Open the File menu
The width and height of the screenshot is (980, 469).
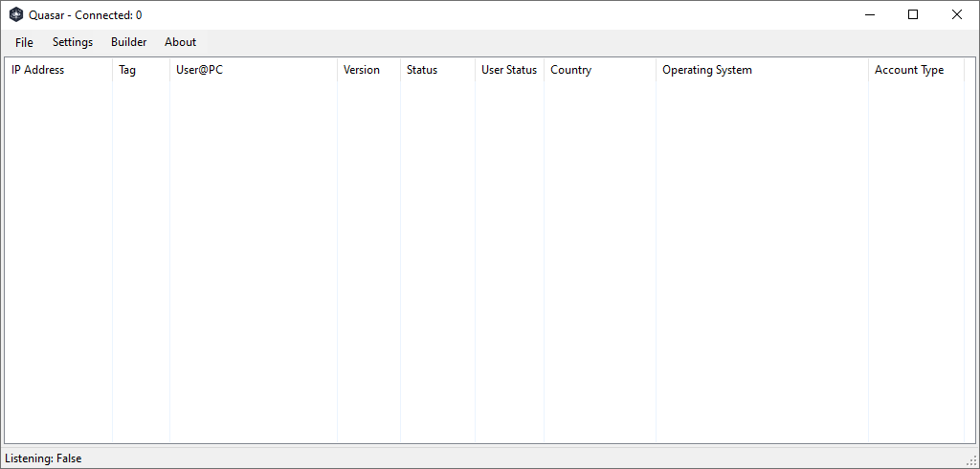[24, 42]
